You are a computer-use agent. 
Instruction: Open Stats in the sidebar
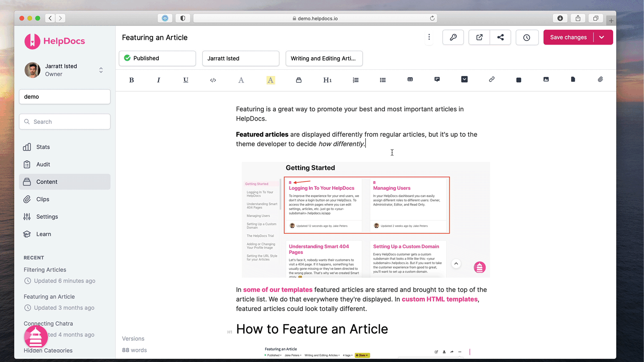coord(65,147)
